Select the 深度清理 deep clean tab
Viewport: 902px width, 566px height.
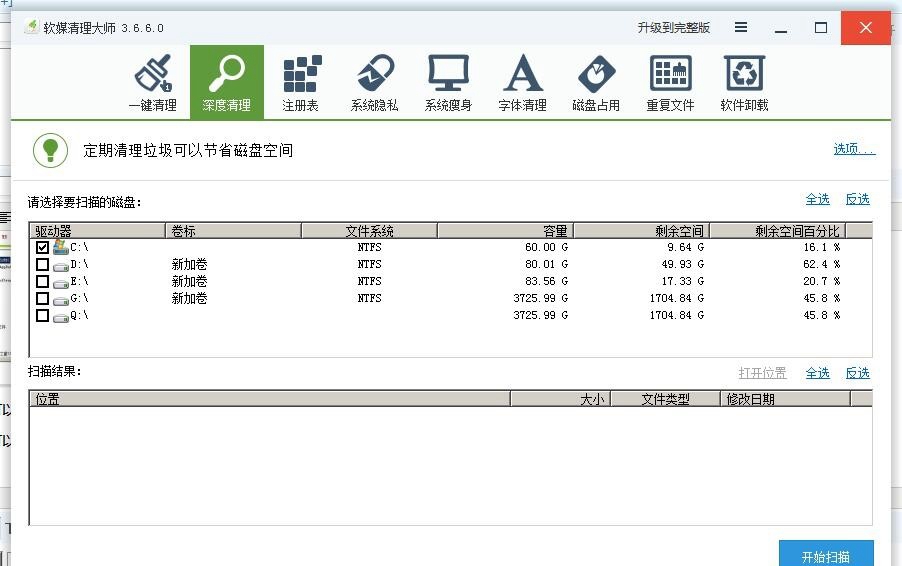227,82
